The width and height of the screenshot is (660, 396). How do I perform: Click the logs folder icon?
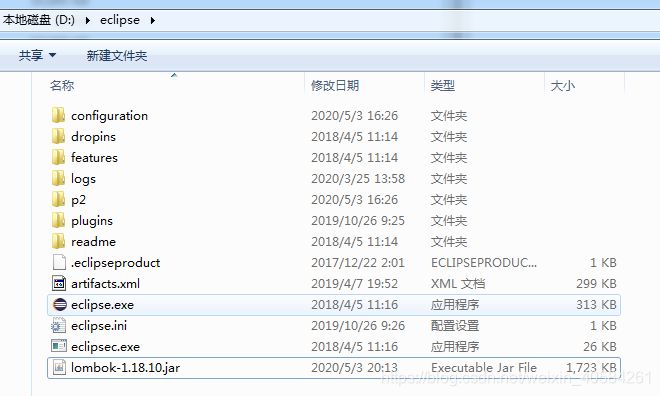(59, 178)
